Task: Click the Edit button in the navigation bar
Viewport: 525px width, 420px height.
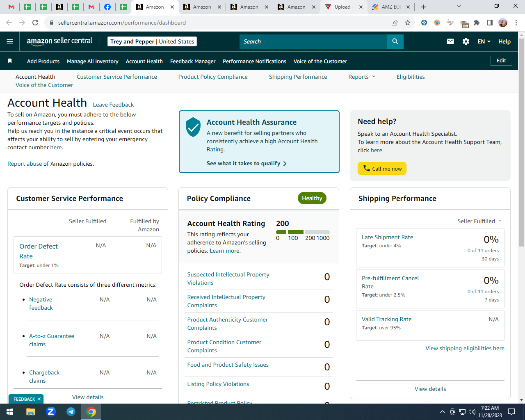Action: (501, 61)
